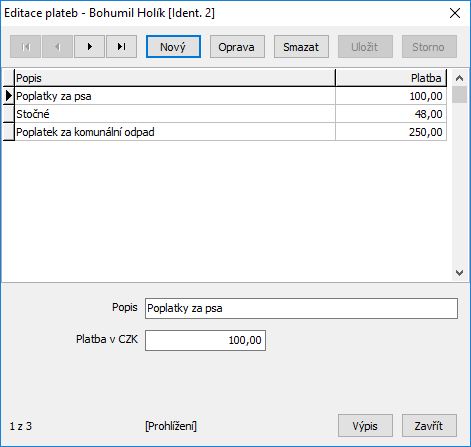This screenshot has width=471, height=447.
Task: Close dialog with Zavřít button
Action: [429, 426]
